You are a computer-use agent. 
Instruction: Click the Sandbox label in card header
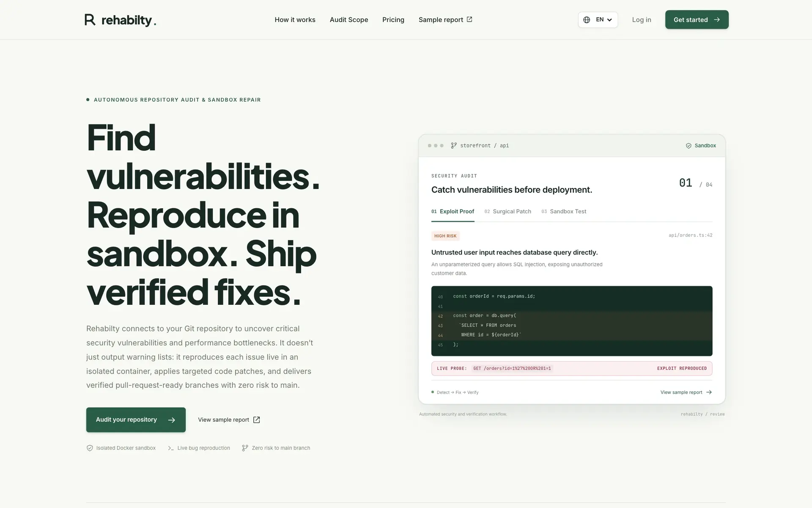pyautogui.click(x=705, y=146)
